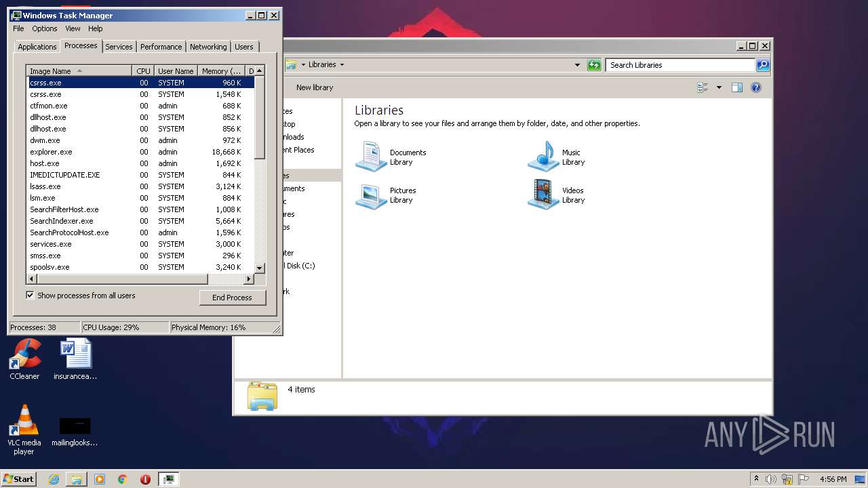Screen dimensions: 868x488
Task: Click the green refresh icon beside address bar
Action: point(594,65)
